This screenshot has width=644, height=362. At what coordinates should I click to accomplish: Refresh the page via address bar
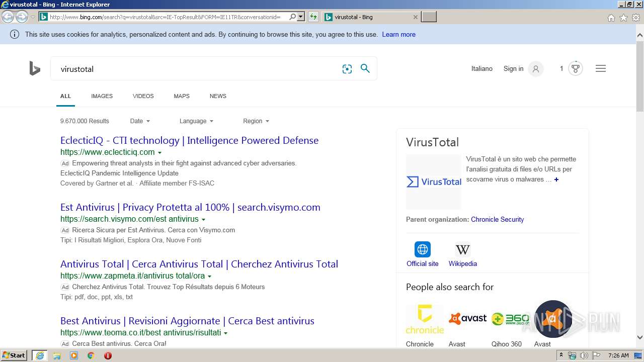pos(313,17)
